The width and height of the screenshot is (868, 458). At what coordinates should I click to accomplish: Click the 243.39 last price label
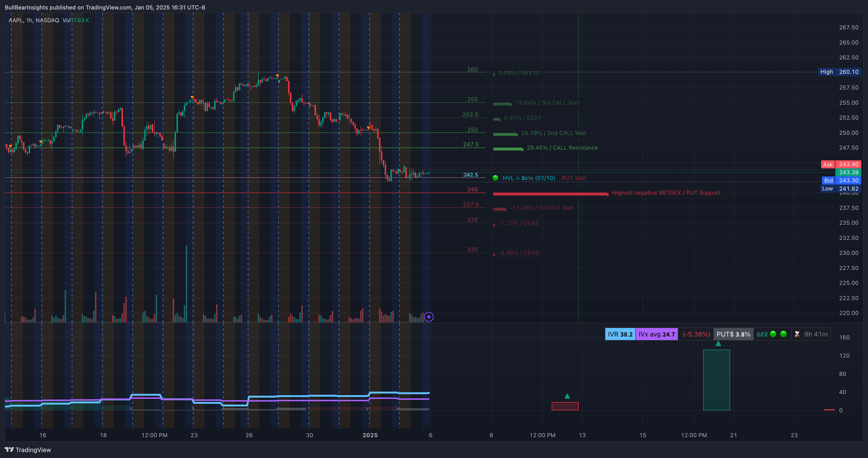pyautogui.click(x=849, y=172)
